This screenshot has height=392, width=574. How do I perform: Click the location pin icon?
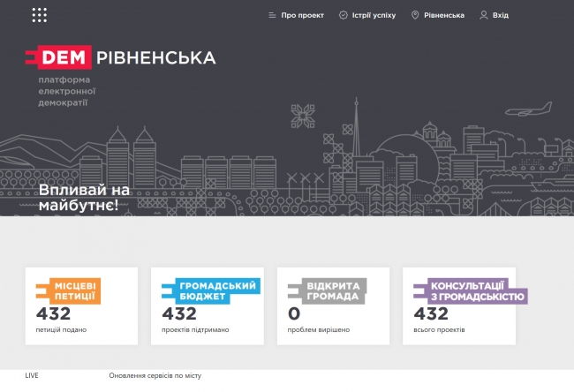click(415, 15)
